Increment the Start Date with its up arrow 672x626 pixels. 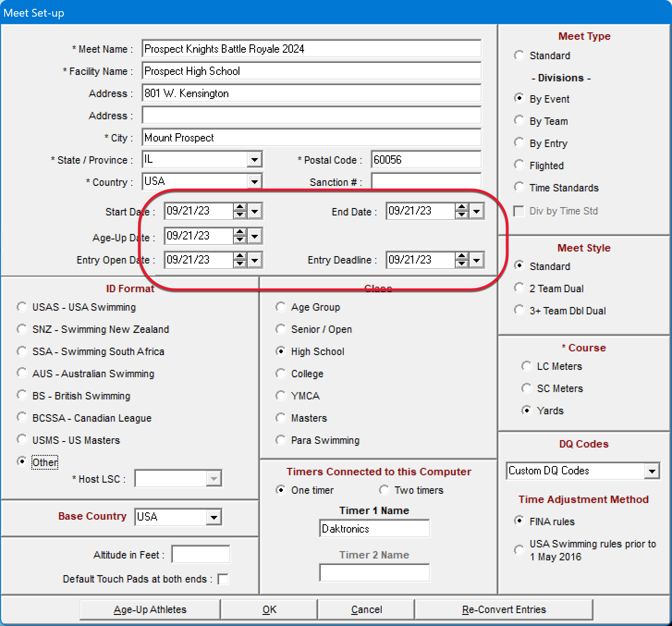click(x=239, y=208)
